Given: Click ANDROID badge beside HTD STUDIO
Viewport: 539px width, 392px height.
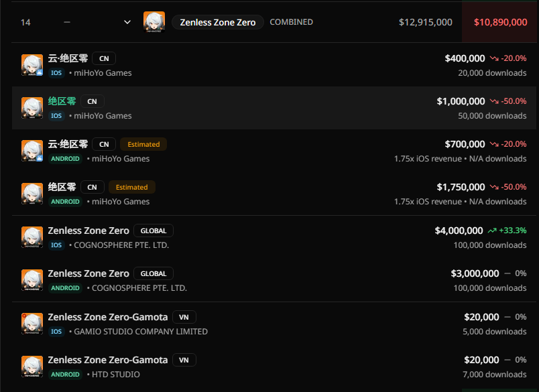Looking at the screenshot, I should coord(65,375).
